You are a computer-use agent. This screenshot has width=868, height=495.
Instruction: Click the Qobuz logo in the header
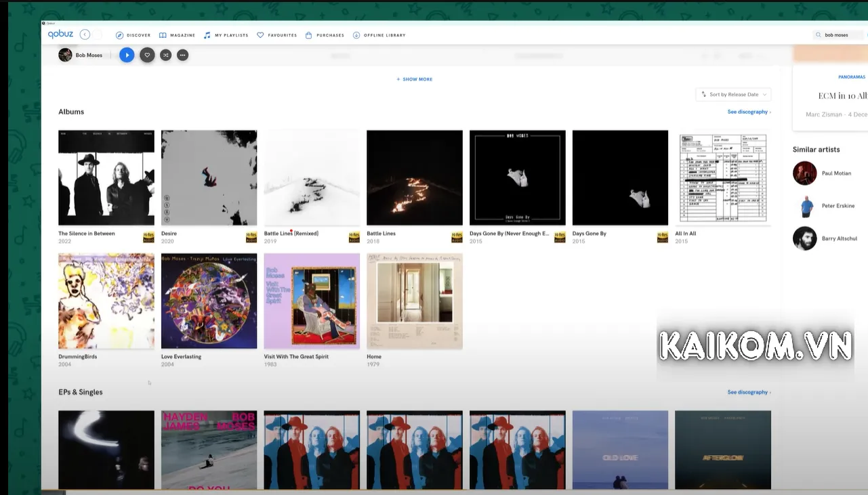[x=60, y=35]
